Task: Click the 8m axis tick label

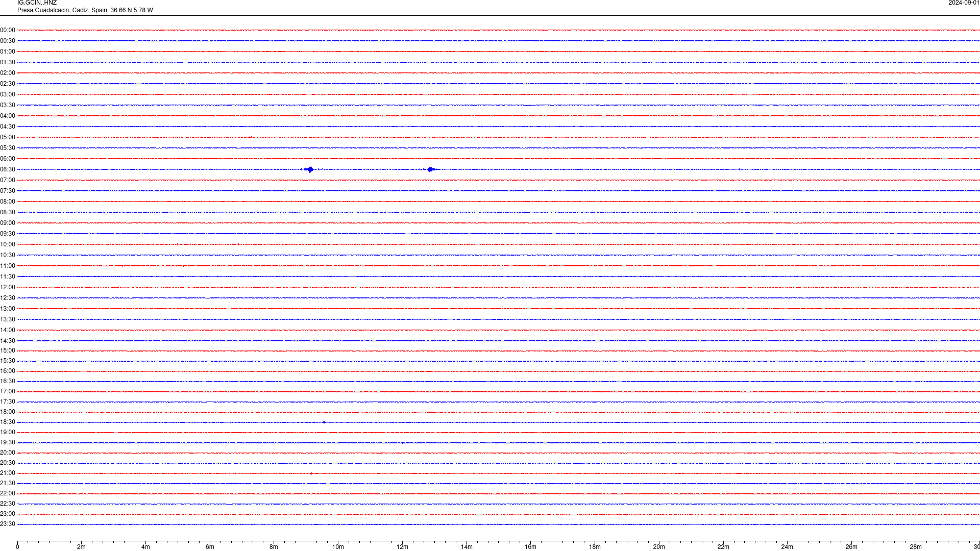Action: click(x=274, y=547)
